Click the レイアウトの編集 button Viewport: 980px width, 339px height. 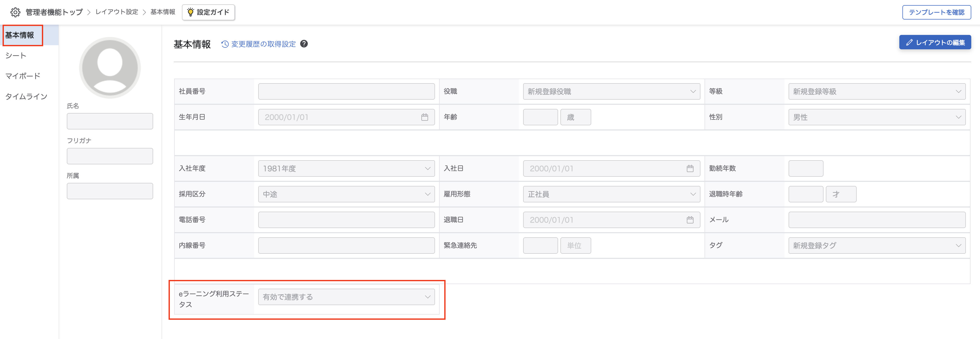(x=935, y=42)
